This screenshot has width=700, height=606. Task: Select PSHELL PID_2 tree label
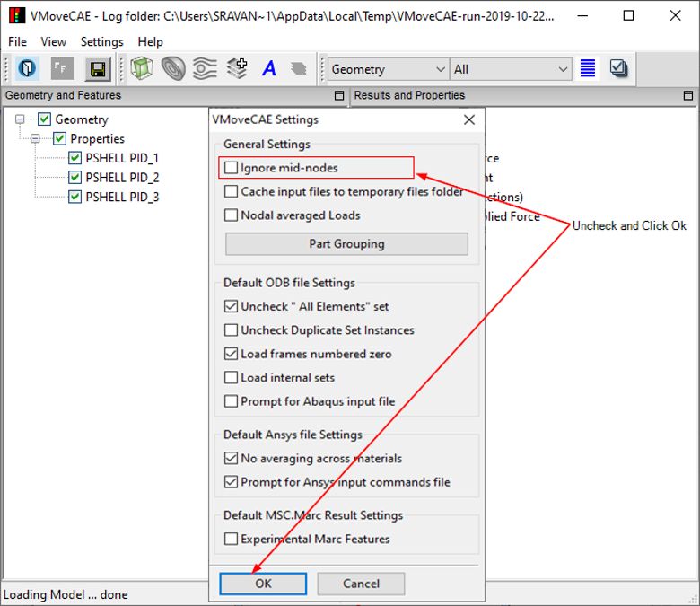click(x=122, y=177)
